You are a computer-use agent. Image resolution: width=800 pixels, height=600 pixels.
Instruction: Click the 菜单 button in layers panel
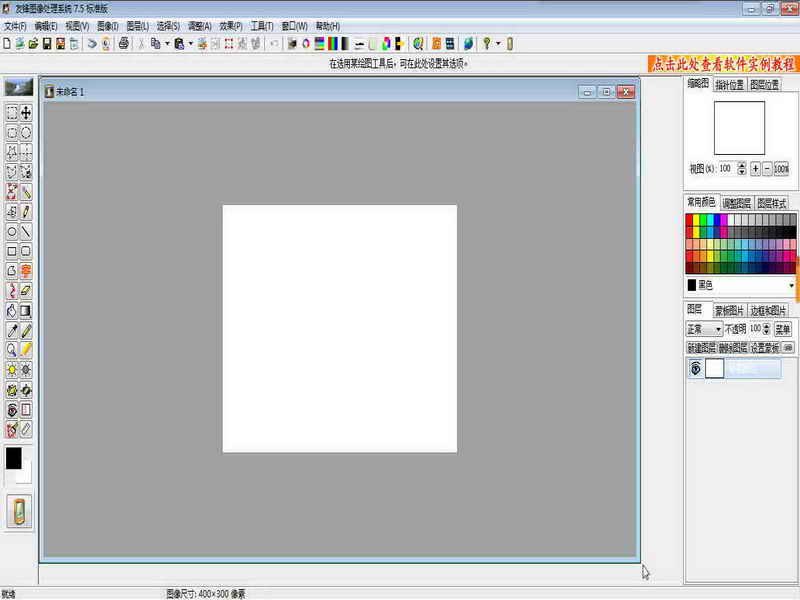point(783,330)
